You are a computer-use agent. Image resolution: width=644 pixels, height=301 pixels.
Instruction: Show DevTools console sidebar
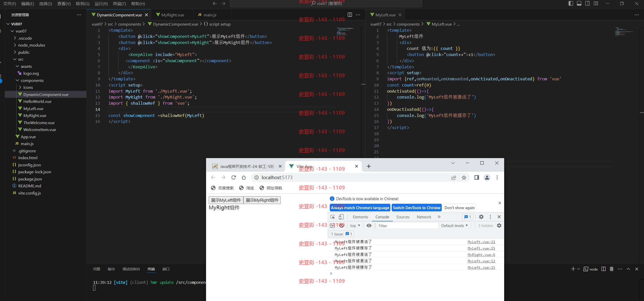[x=332, y=225]
